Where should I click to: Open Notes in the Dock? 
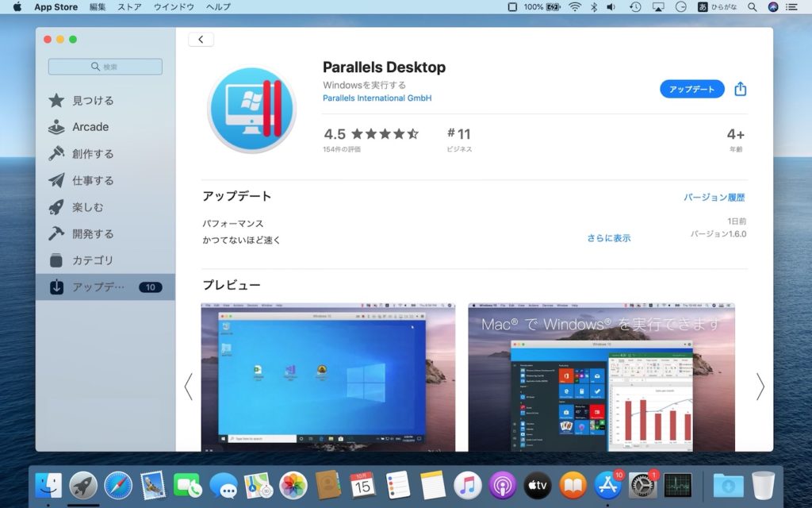click(433, 486)
